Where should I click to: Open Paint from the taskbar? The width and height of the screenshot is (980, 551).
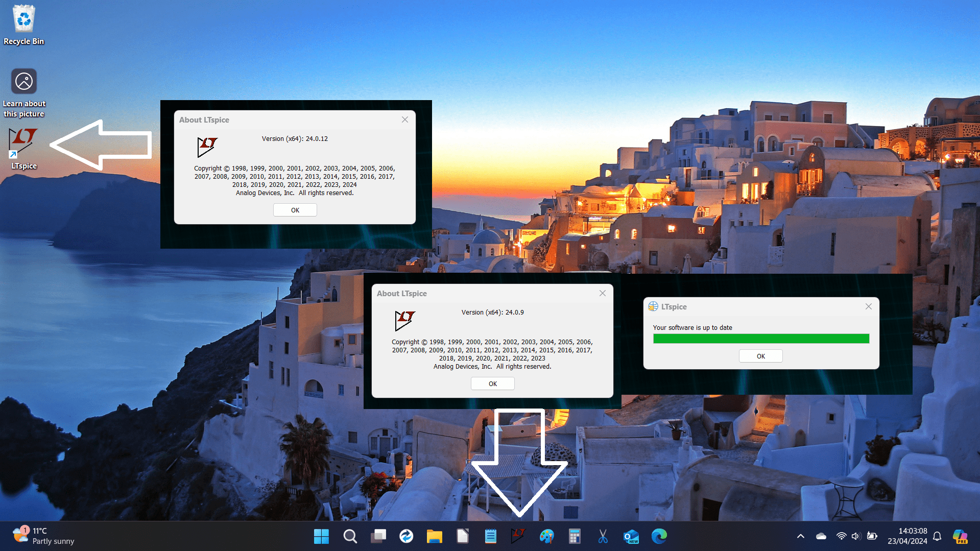546,536
